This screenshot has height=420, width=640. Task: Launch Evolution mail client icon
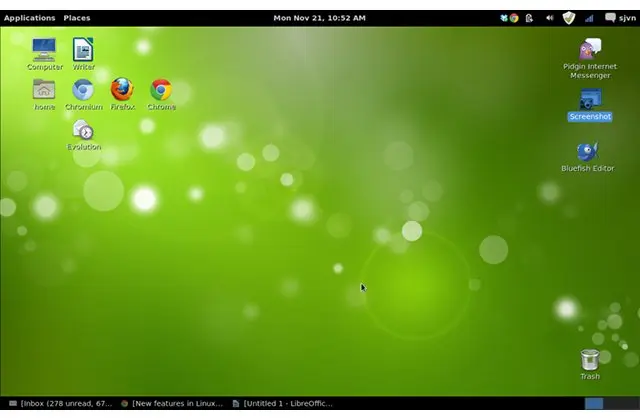tap(83, 131)
